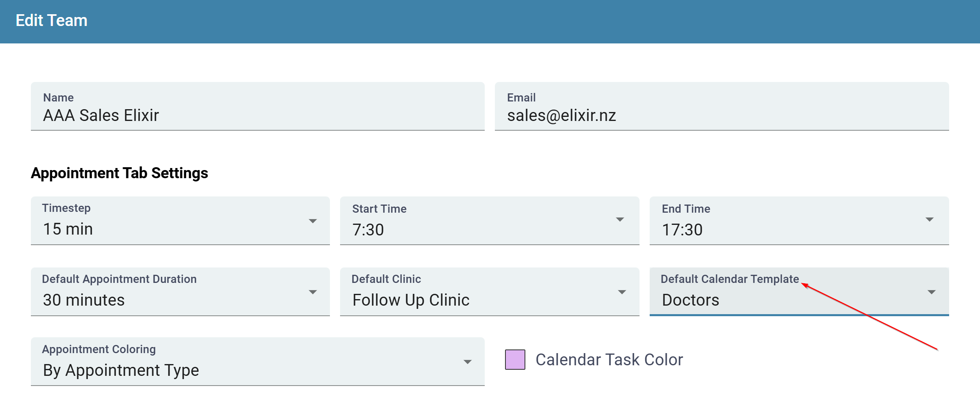Expand the End Time selector
Screen dimensions: 980x401
click(x=931, y=220)
